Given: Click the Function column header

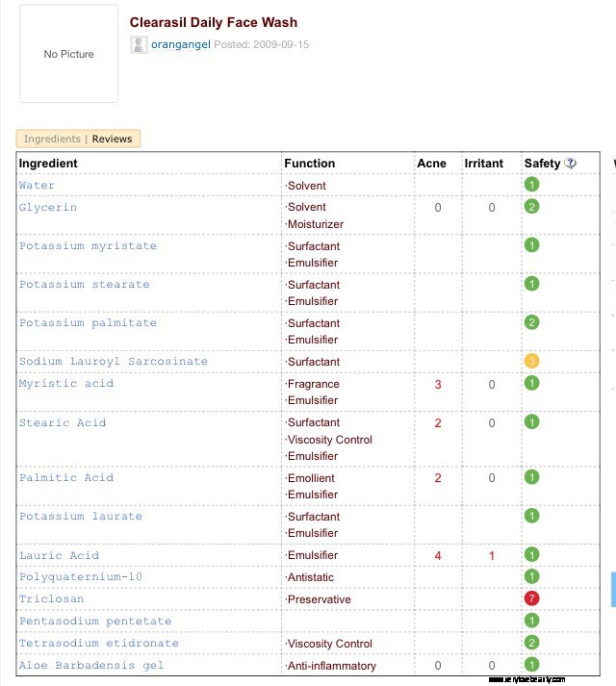Looking at the screenshot, I should [310, 164].
